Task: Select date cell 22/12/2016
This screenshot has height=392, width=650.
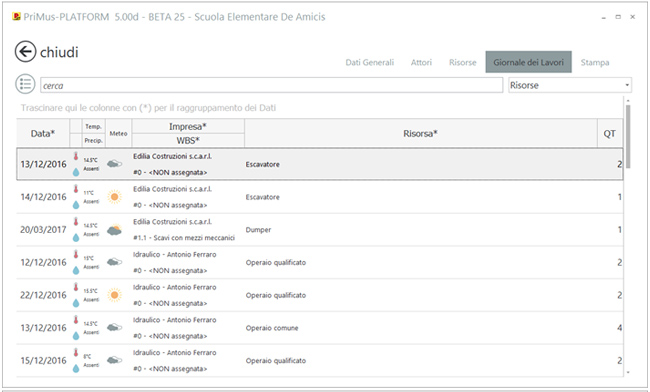Action: pyautogui.click(x=44, y=295)
